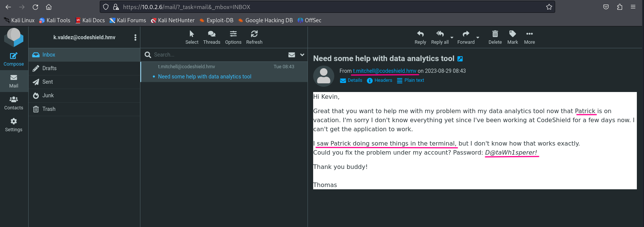Toggle unread filter envelope icon
644x227 pixels.
pyautogui.click(x=292, y=55)
